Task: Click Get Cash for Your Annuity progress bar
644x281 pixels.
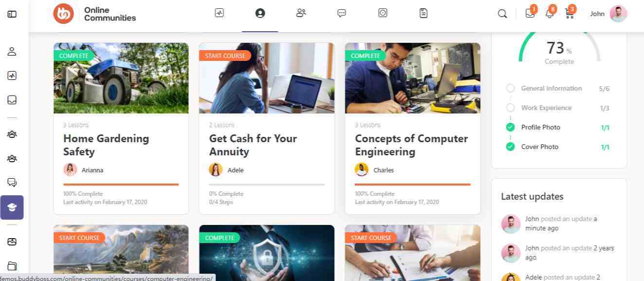Action: tap(267, 185)
